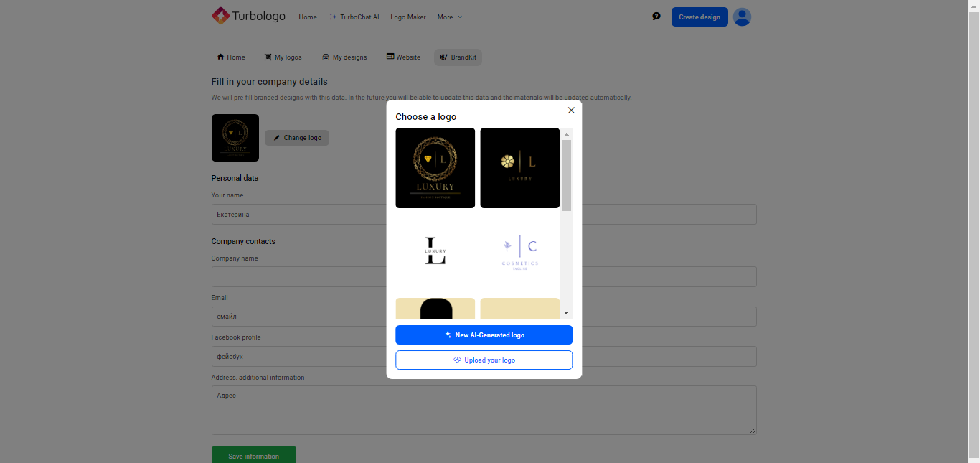This screenshot has width=980, height=463.
Task: Click the Turbologo logo icon
Action: click(x=220, y=16)
